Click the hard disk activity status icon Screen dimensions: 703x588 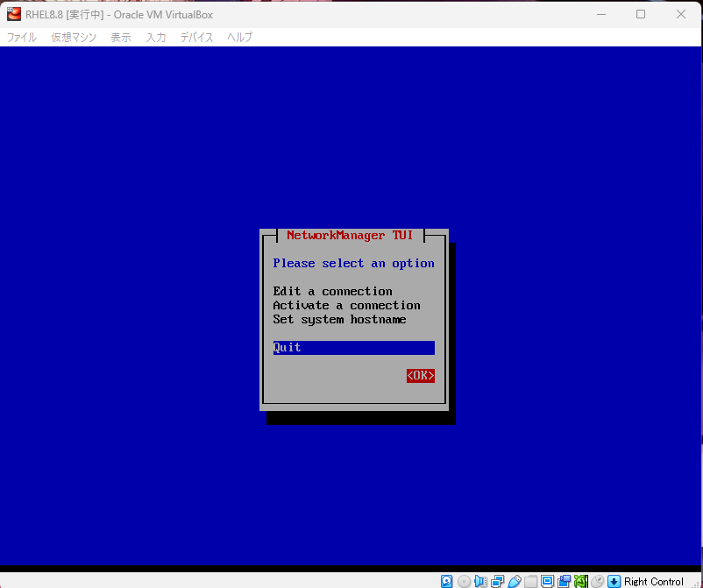pyautogui.click(x=446, y=581)
